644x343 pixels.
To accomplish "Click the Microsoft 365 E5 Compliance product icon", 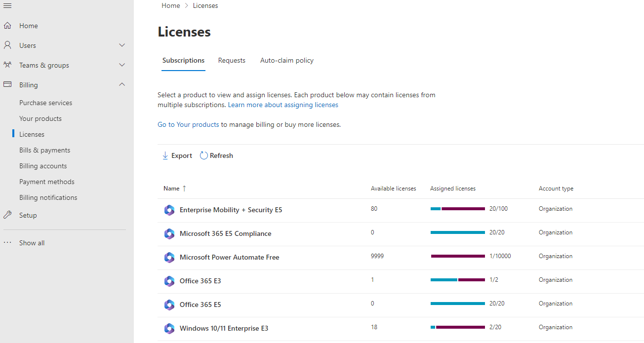I will coord(169,234).
